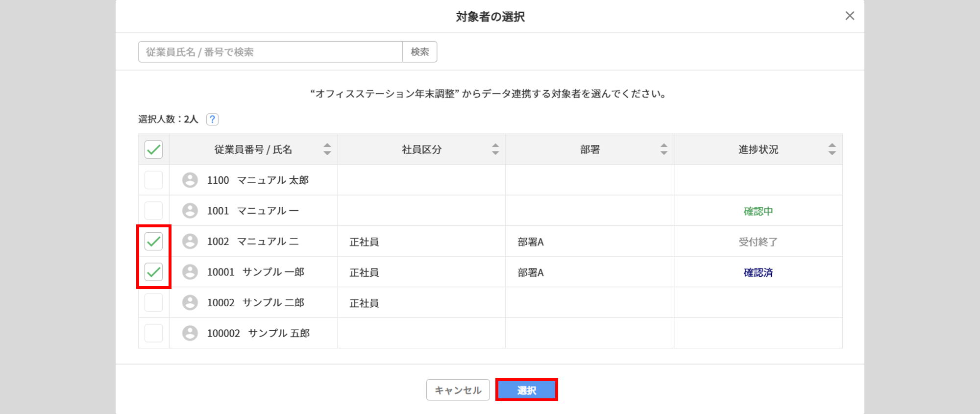
Task: Sort by 従業員番号 / 氏名 column arrows
Action: [x=327, y=149]
